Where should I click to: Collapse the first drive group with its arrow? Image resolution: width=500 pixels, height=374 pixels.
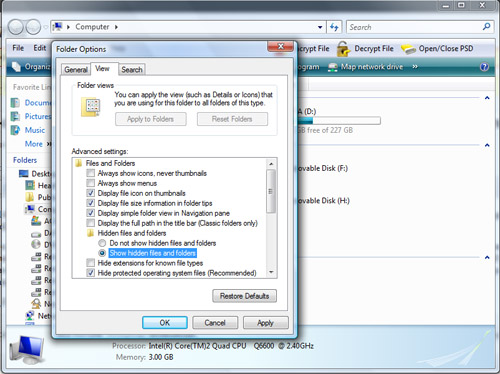[x=487, y=98]
